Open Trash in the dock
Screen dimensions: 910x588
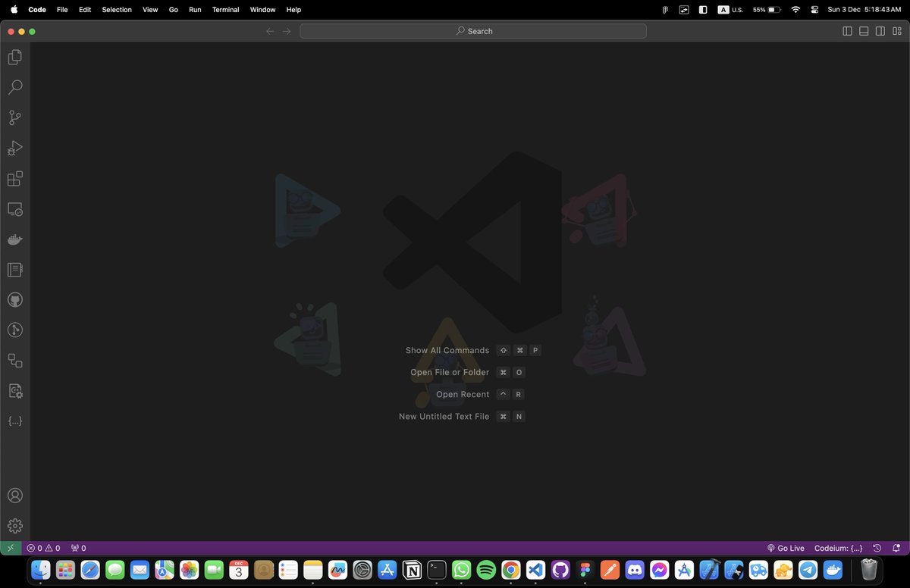(869, 570)
